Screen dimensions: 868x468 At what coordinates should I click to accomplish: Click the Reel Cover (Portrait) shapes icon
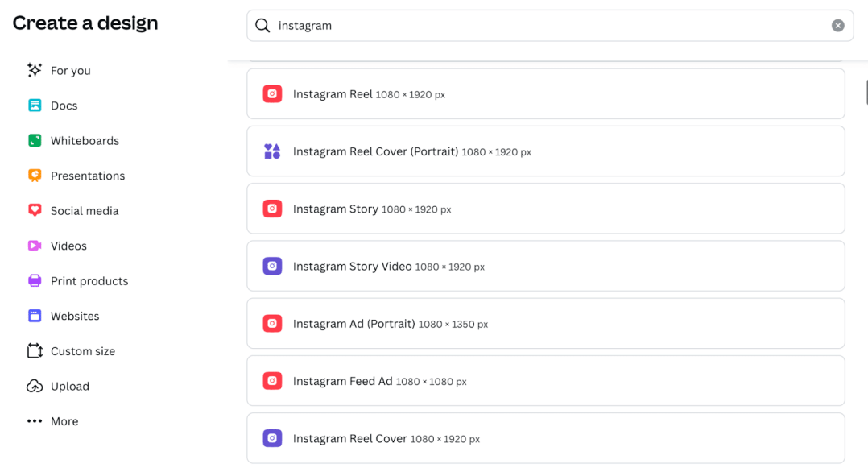click(x=272, y=151)
